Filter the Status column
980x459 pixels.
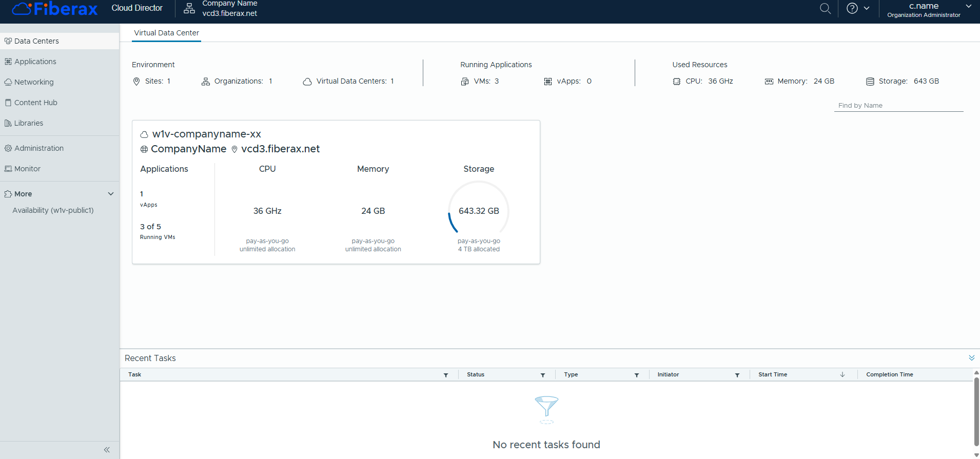point(543,375)
